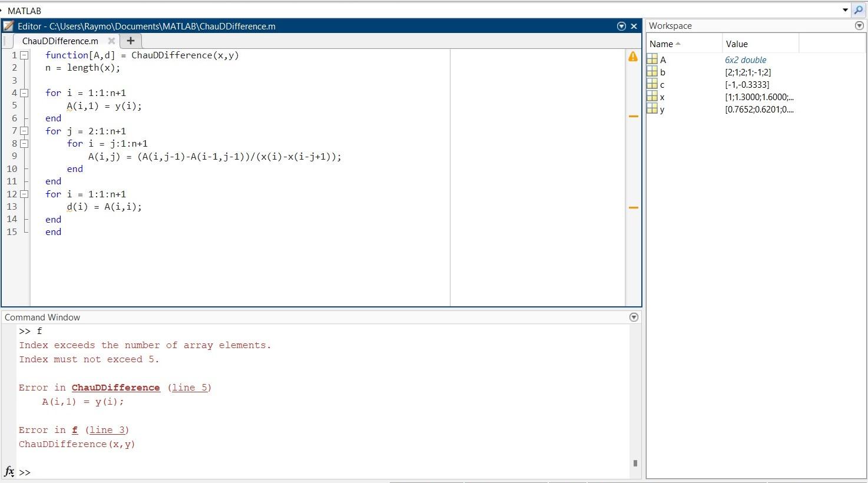The height and width of the screenshot is (483, 868).
Task: Click the "n = length(x);" code line
Action: click(82, 68)
